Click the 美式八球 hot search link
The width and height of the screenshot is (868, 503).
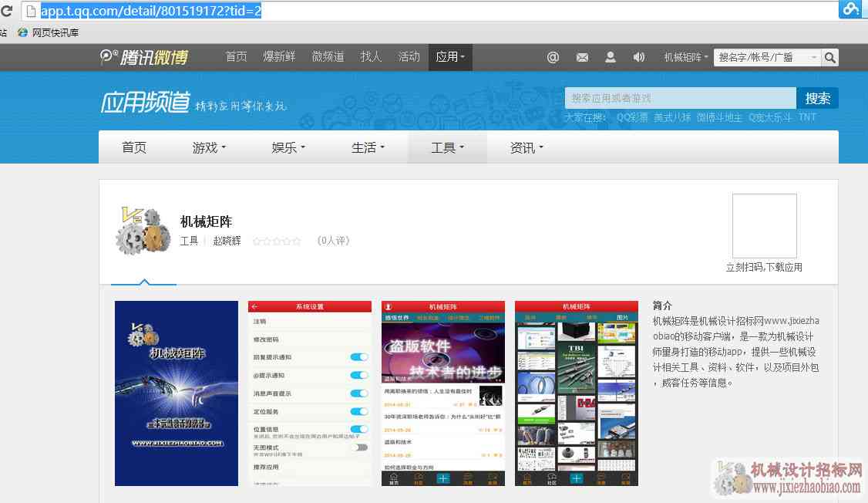672,117
